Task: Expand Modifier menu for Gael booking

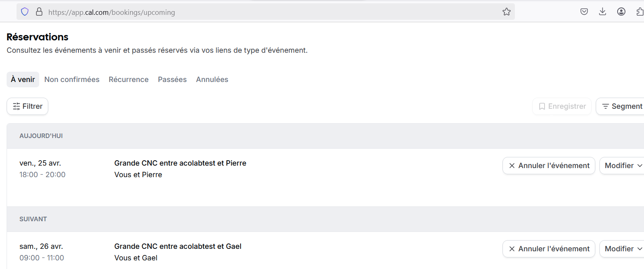Action: 622,249
